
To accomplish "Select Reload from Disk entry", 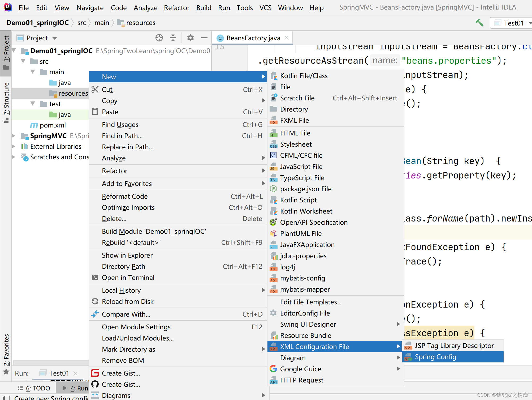I will pyautogui.click(x=128, y=301).
